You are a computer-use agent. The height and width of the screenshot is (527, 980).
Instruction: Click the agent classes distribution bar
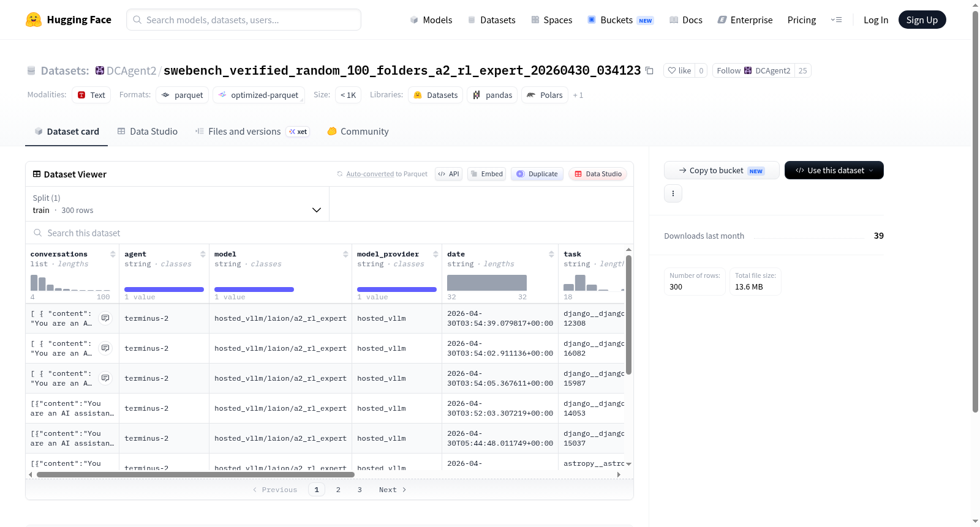(164, 290)
